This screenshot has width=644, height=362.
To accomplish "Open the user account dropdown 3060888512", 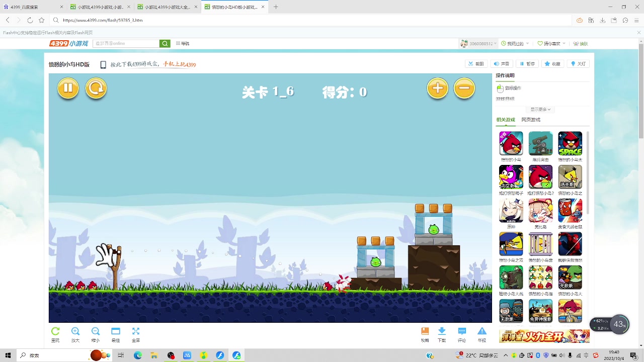I will point(478,43).
